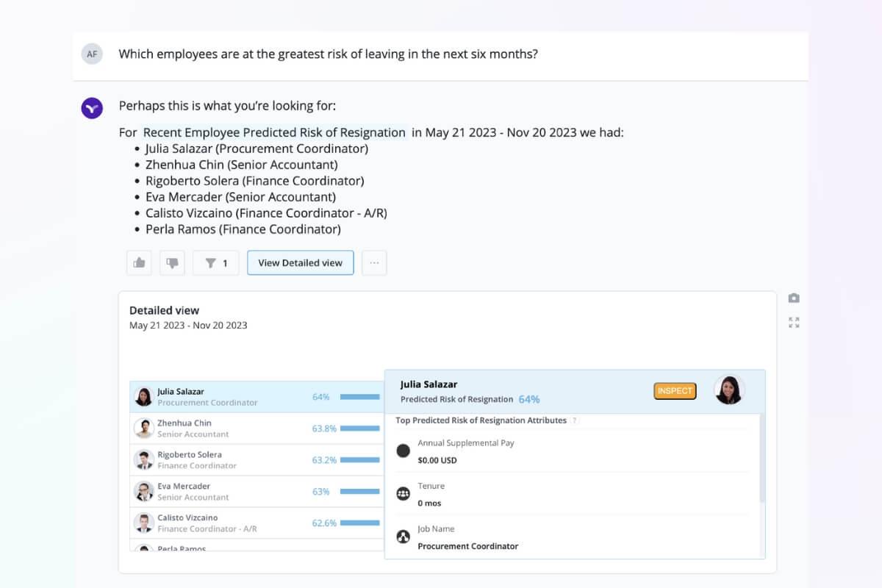
Task: Click Julia Salazar's large photo in detail card
Action: pos(729,390)
